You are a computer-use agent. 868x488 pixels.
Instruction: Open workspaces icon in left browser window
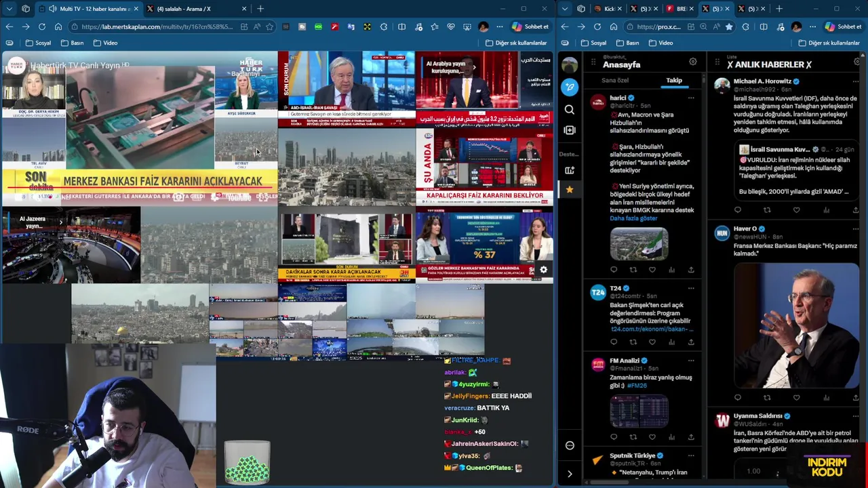pyautogui.click(x=26, y=9)
